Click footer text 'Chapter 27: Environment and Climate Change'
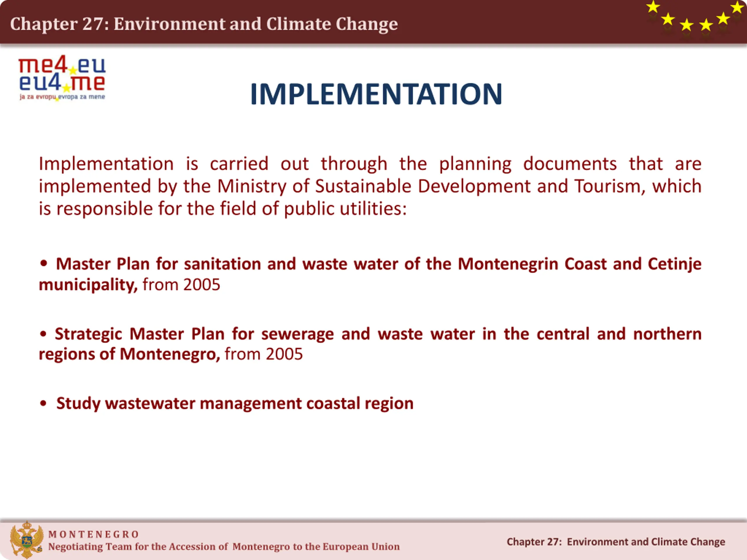Image resolution: width=747 pixels, height=560 pixels. 616,542
